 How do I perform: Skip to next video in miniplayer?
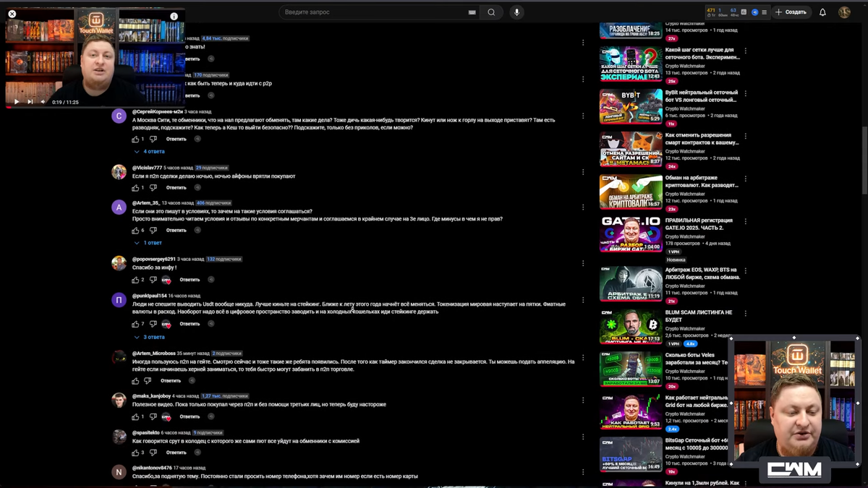[x=30, y=102]
